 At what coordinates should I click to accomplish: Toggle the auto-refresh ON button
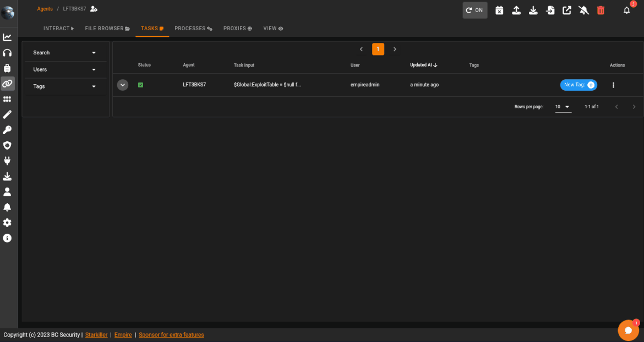click(474, 10)
